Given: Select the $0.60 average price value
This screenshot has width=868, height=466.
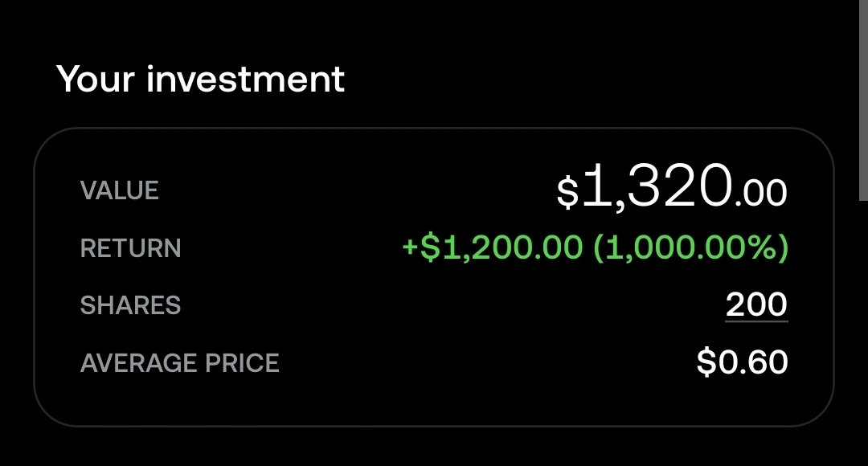Looking at the screenshot, I should click(x=742, y=362).
